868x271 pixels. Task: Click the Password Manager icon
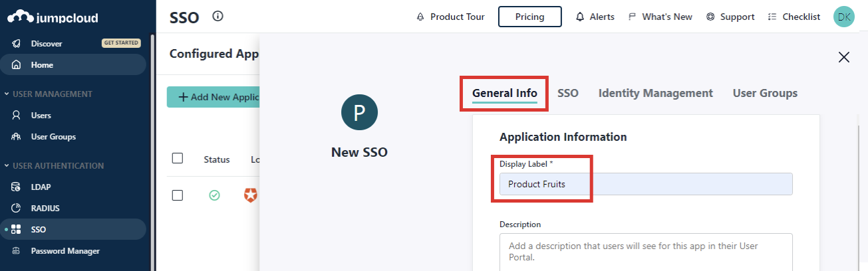(17, 251)
